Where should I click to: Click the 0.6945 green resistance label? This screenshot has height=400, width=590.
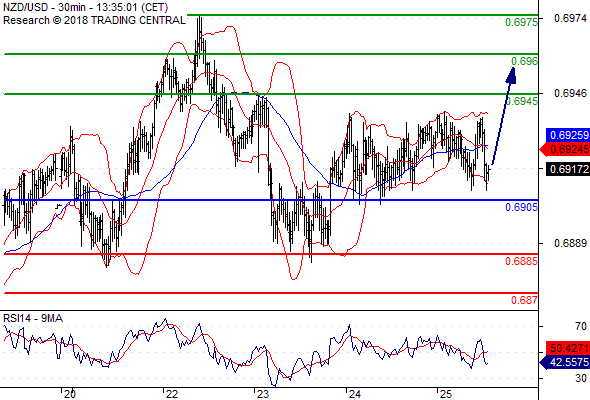coord(522,101)
